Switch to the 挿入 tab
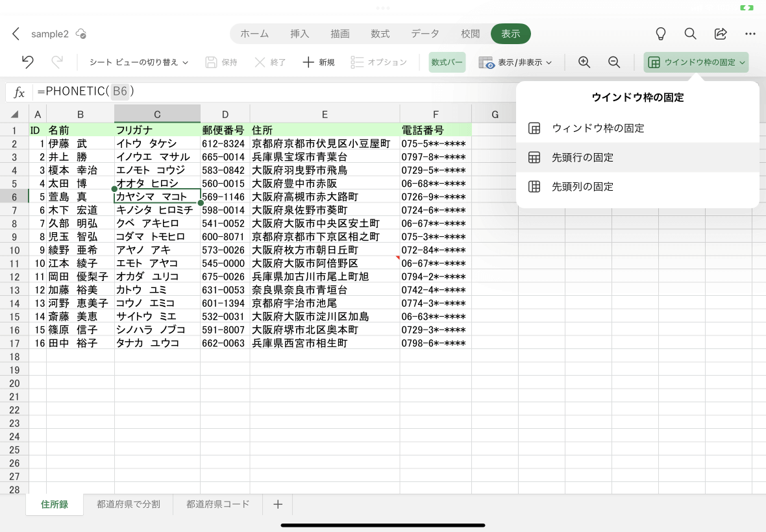 coord(299,34)
